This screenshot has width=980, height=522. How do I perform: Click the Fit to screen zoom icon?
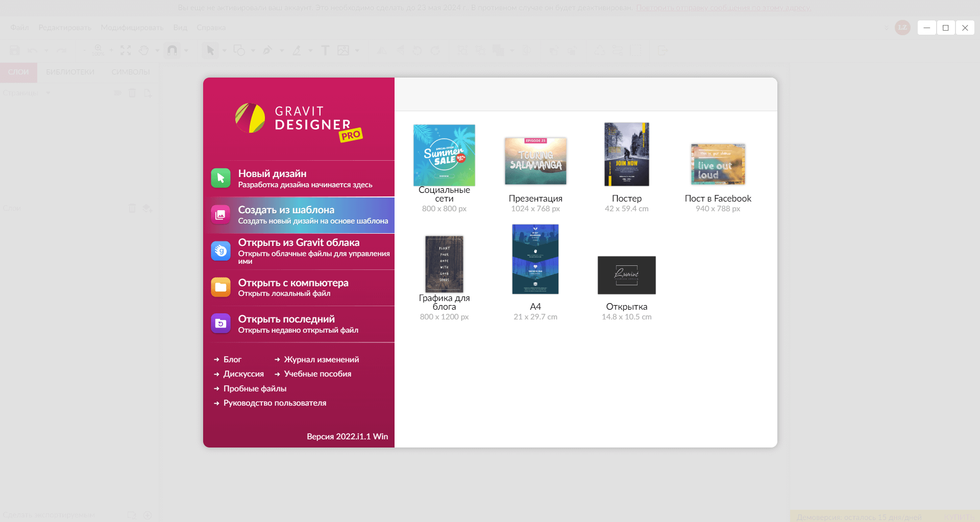(x=126, y=50)
